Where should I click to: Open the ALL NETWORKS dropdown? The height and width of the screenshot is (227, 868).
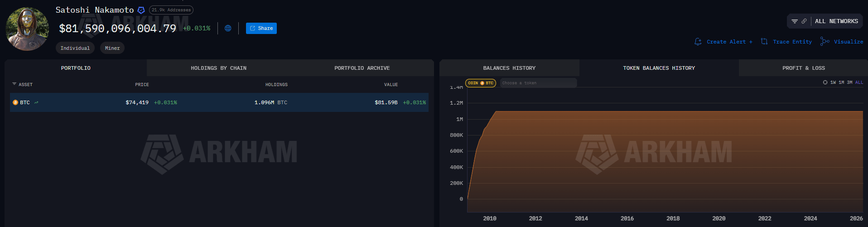coord(836,21)
